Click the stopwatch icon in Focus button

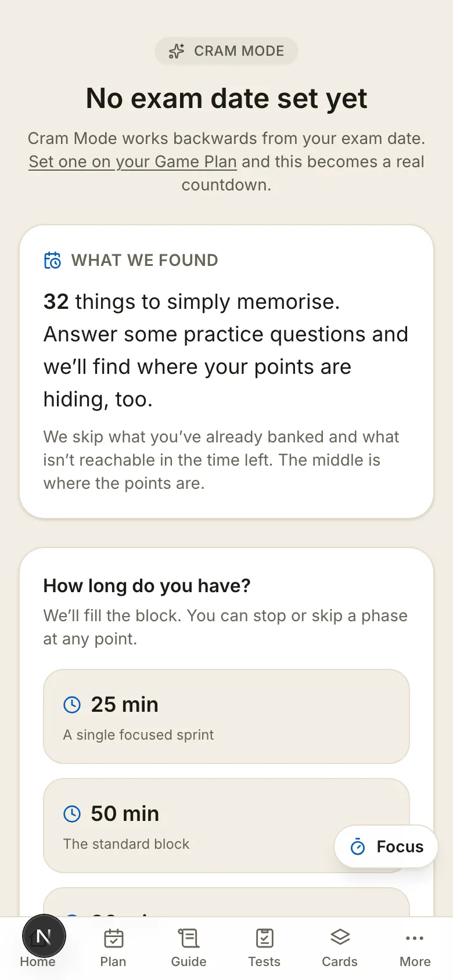(x=358, y=847)
